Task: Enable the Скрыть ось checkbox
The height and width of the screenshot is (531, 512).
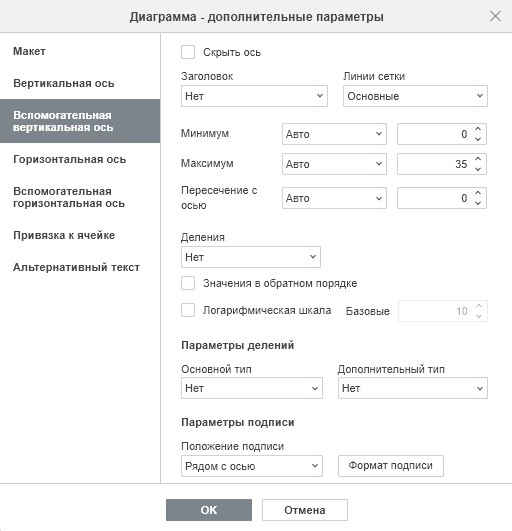Action: coord(188,52)
